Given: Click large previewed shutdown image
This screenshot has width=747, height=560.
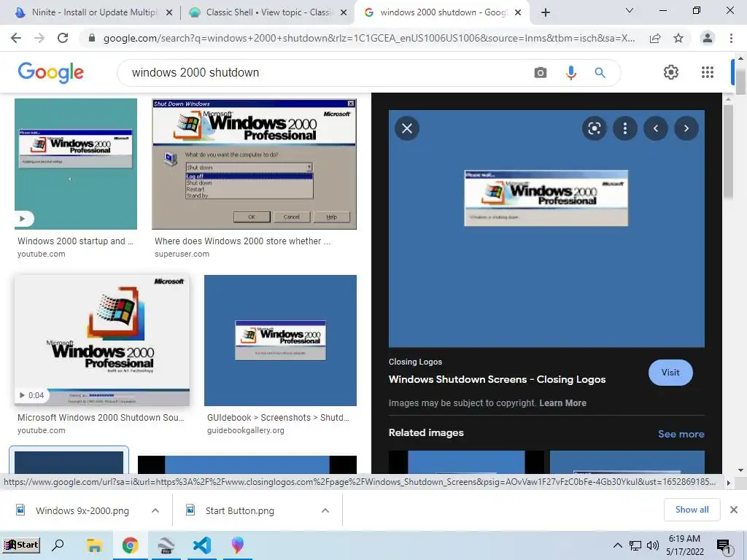Looking at the screenshot, I should click(546, 228).
